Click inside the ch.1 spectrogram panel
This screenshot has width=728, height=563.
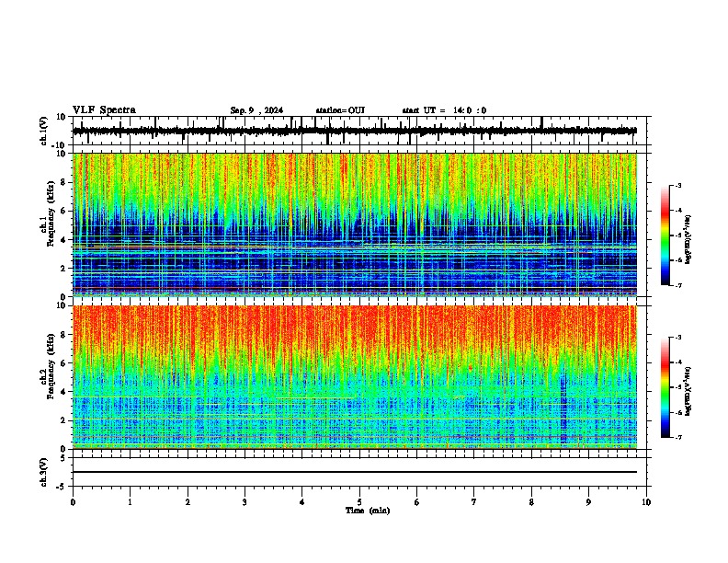tap(355, 224)
